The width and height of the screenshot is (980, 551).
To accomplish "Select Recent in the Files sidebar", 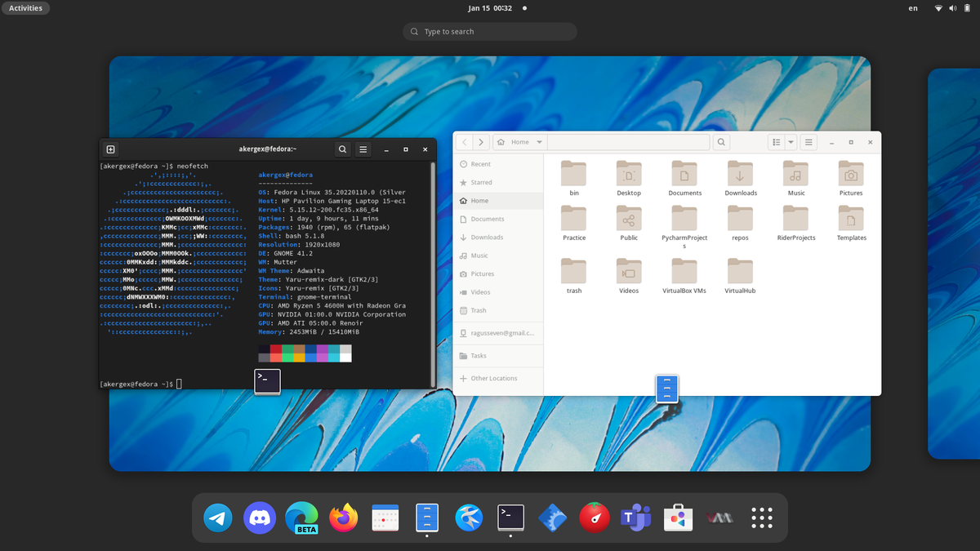I will point(497,164).
